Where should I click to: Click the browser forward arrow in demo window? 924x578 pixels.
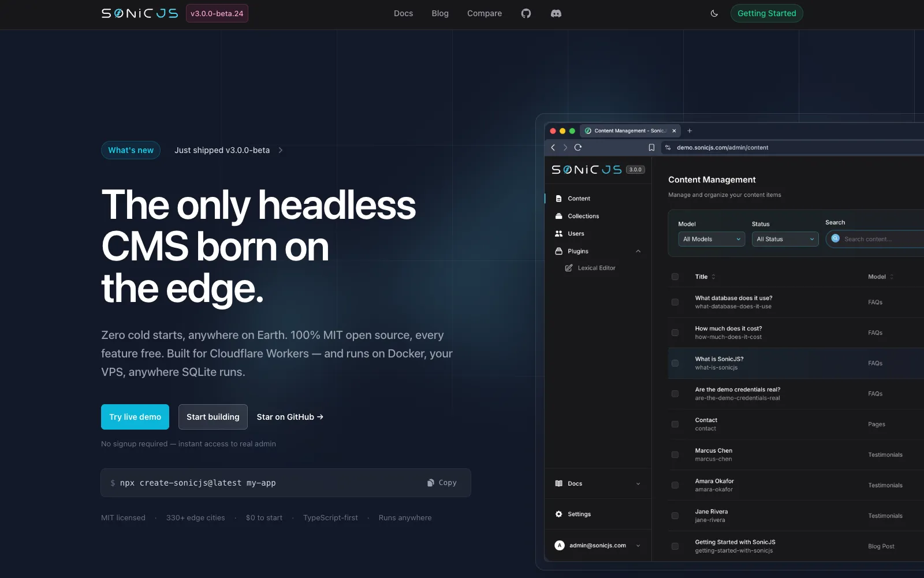pos(565,147)
